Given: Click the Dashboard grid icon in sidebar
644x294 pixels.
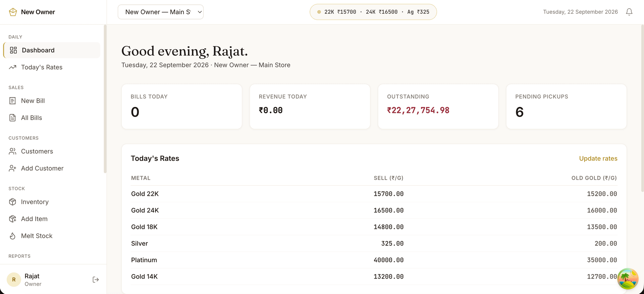Looking at the screenshot, I should [13, 50].
